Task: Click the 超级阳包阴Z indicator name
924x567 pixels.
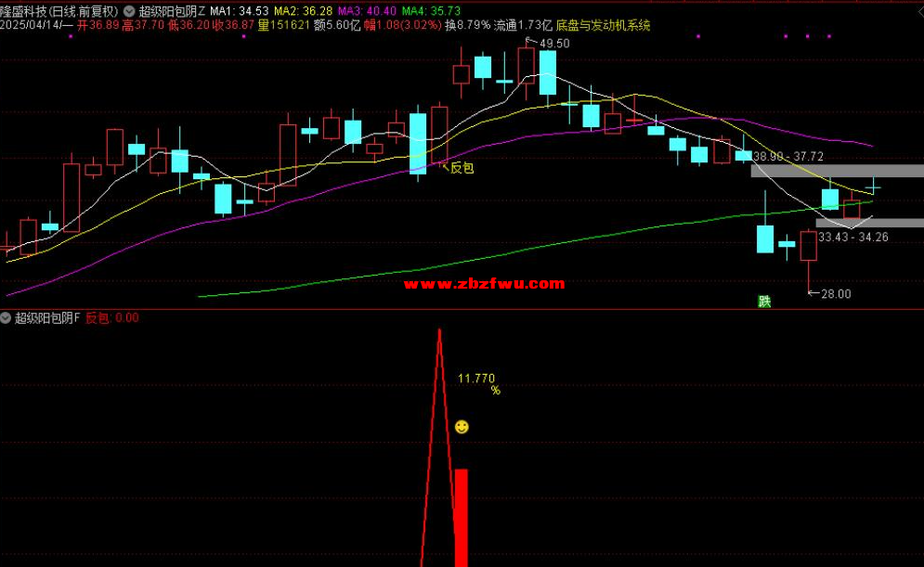Action: 172,11
